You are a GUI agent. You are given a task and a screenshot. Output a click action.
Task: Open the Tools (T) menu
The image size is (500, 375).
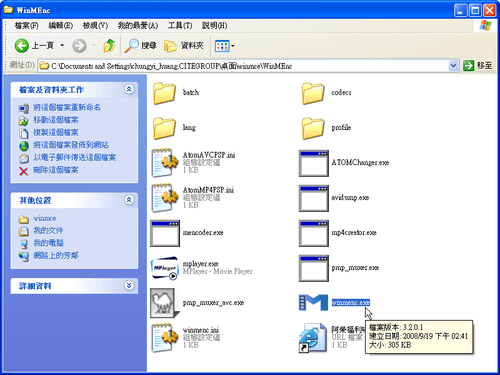180,25
